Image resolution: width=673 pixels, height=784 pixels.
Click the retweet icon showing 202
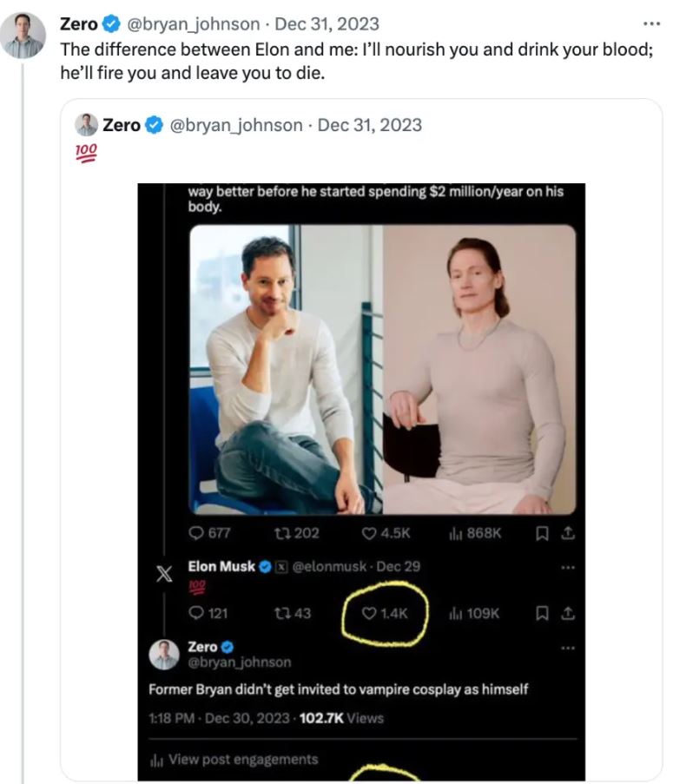pos(282,533)
